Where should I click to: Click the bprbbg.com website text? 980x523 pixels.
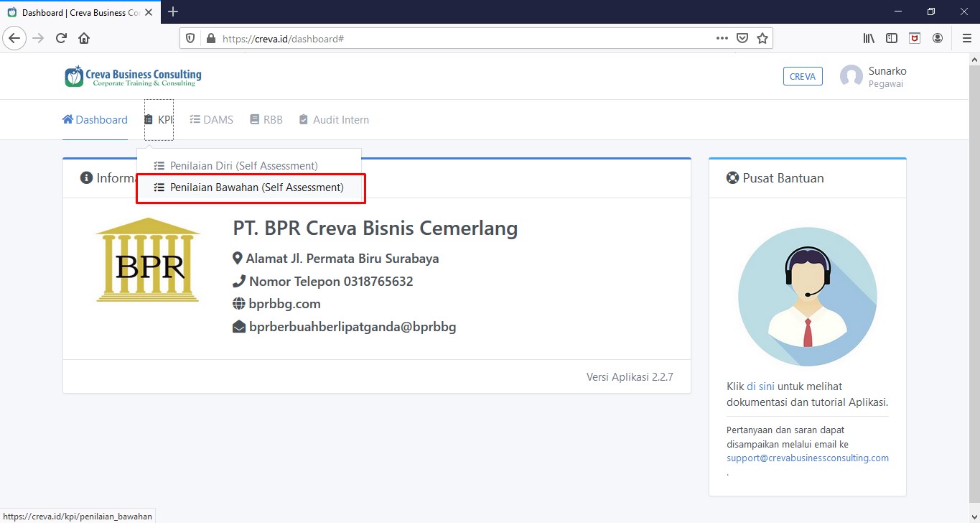[x=285, y=304]
